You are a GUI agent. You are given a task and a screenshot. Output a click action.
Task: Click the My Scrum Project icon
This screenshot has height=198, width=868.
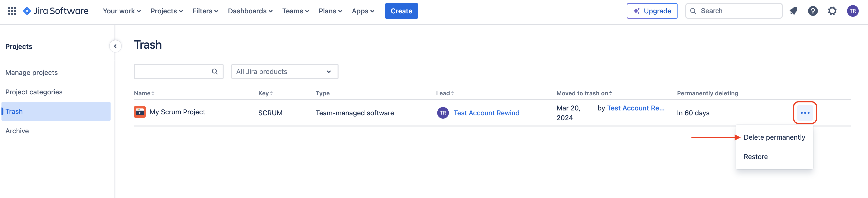140,112
